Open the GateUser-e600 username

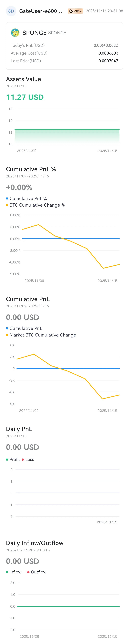[x=41, y=11]
